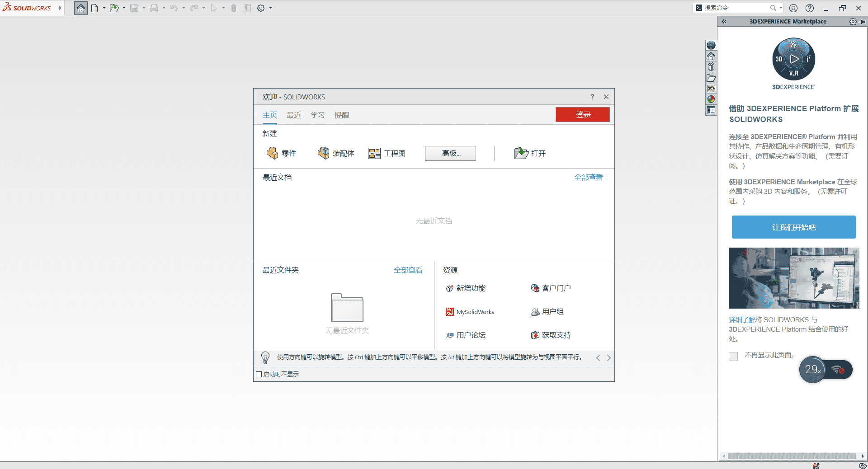Screen dimensions: 868x469
Task: Expand the Options gear dropdown
Action: point(270,8)
